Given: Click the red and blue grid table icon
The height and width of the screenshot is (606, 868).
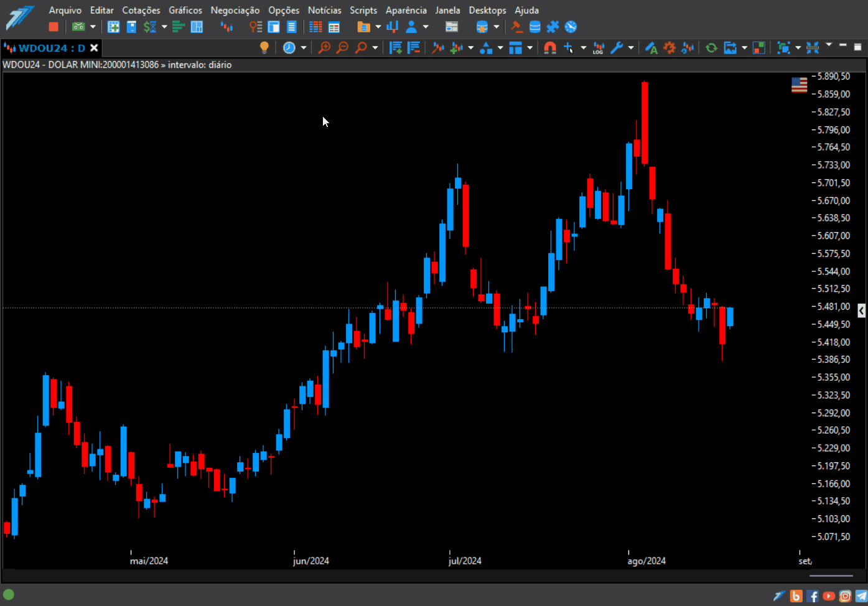Looking at the screenshot, I should coord(315,27).
